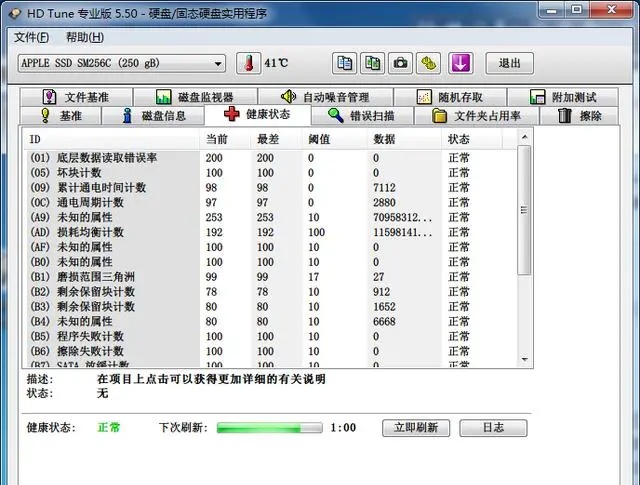Click the HD Tune title bar app icon
Screen dimensions: 640x485
[16, 13]
